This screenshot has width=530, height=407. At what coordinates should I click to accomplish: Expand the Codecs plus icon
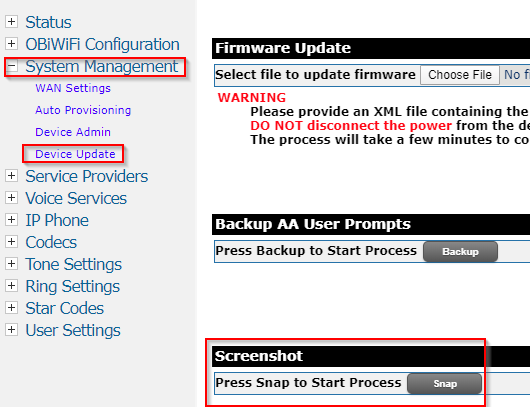(11, 241)
